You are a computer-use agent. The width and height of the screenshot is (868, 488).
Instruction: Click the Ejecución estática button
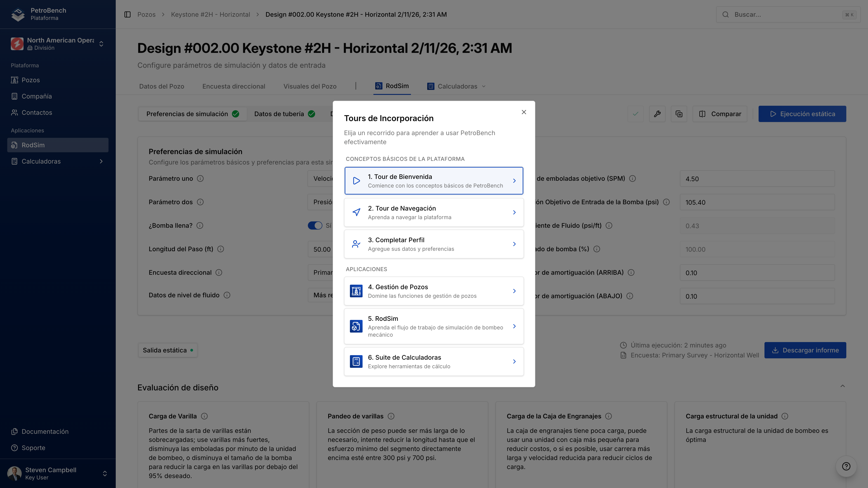point(802,114)
